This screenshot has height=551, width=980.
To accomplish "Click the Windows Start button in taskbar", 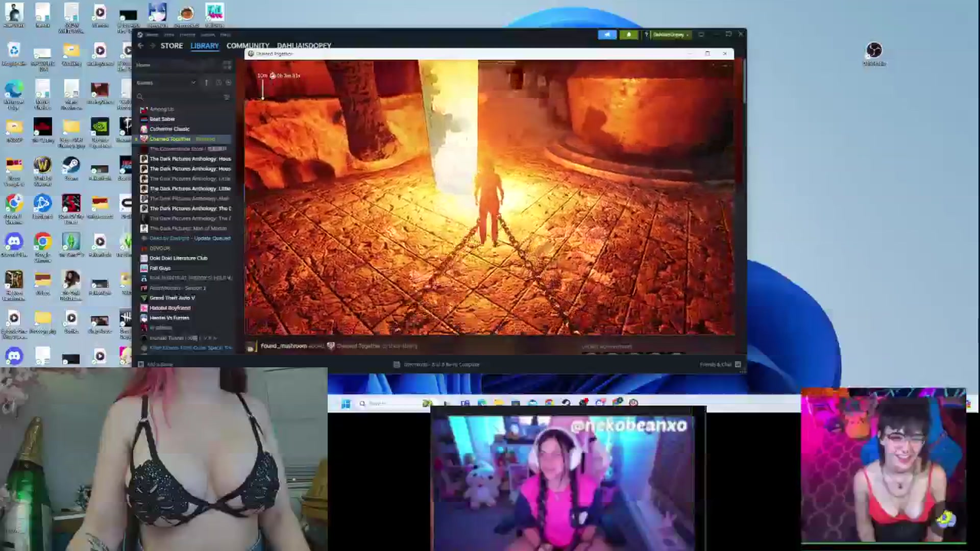I will 346,404.
